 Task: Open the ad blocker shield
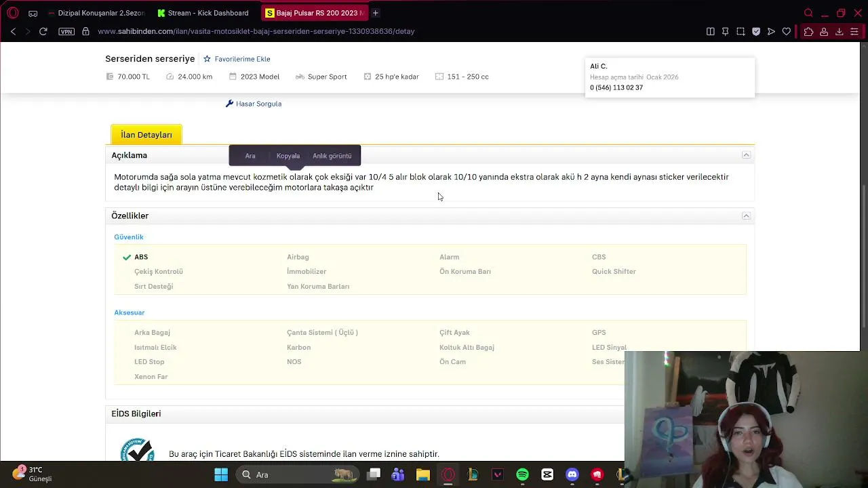coord(756,31)
